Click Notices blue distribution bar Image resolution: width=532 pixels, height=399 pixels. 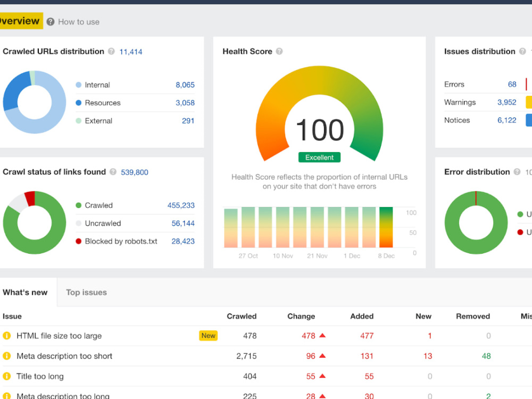click(529, 120)
